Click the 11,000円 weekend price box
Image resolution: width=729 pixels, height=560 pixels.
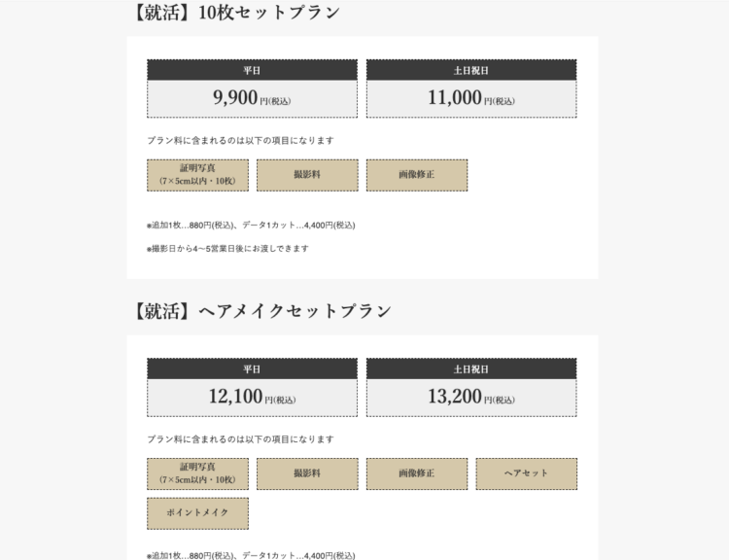click(471, 98)
